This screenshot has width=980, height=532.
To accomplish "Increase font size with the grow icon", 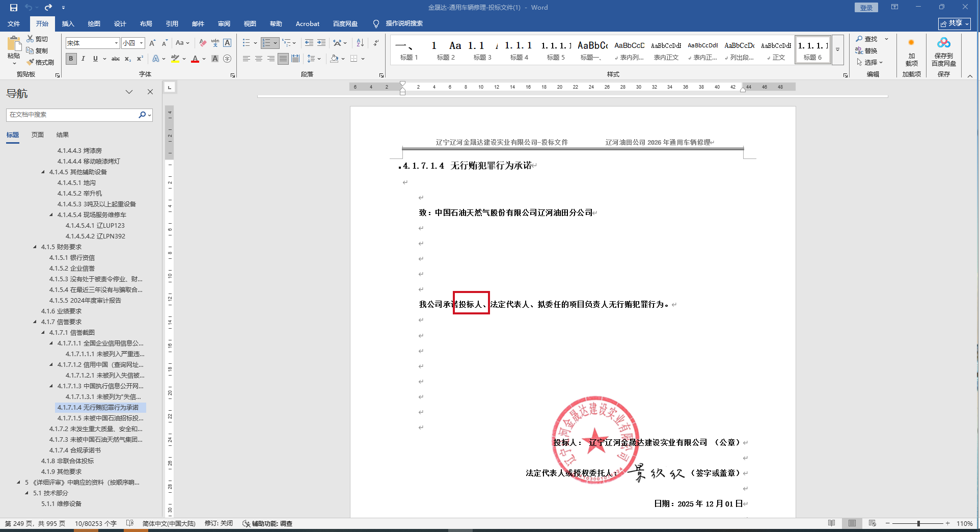I will pyautogui.click(x=152, y=43).
